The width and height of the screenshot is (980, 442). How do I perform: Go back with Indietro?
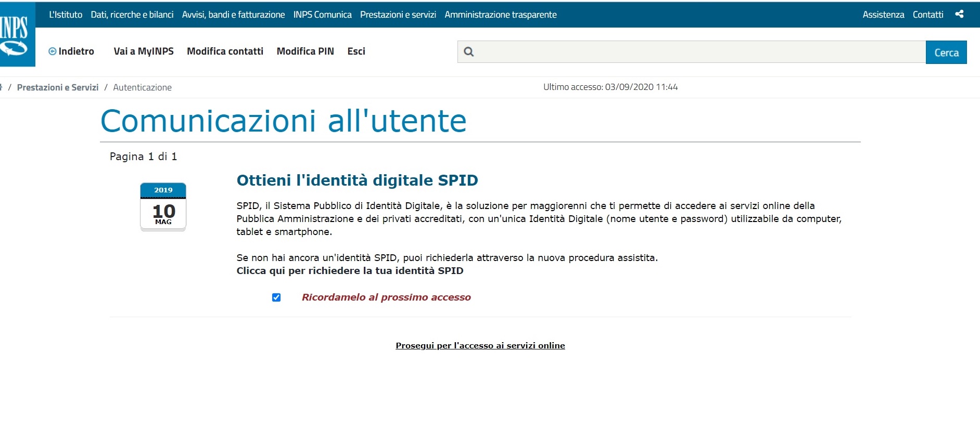click(71, 51)
